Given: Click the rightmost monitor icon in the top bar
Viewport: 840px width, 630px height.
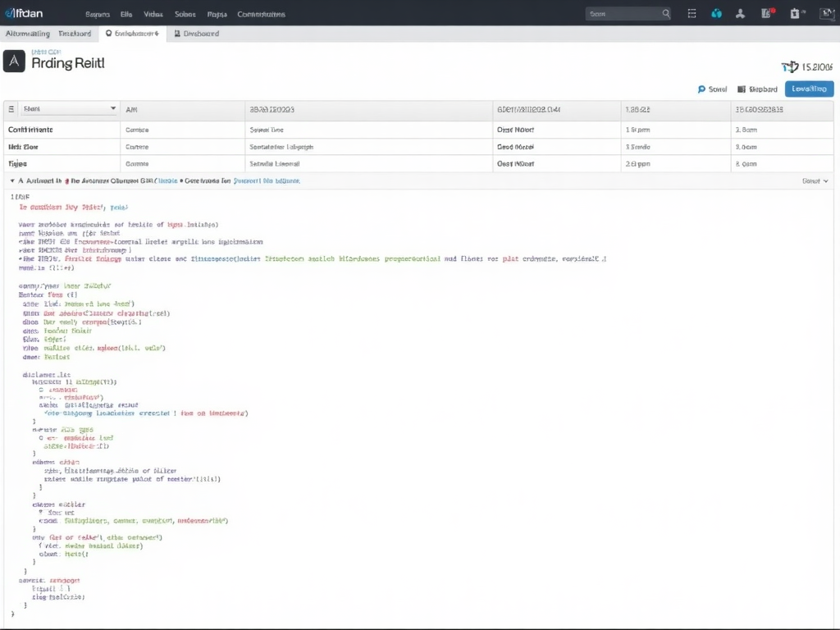Looking at the screenshot, I should (x=827, y=13).
